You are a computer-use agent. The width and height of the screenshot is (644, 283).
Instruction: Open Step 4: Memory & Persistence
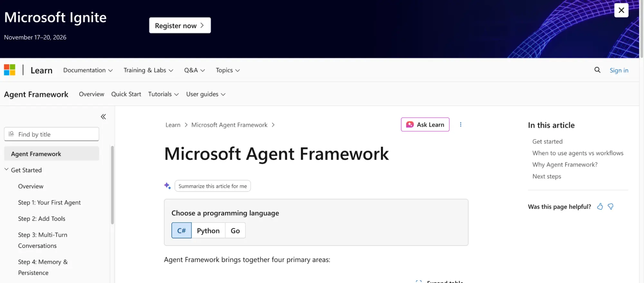click(43, 267)
